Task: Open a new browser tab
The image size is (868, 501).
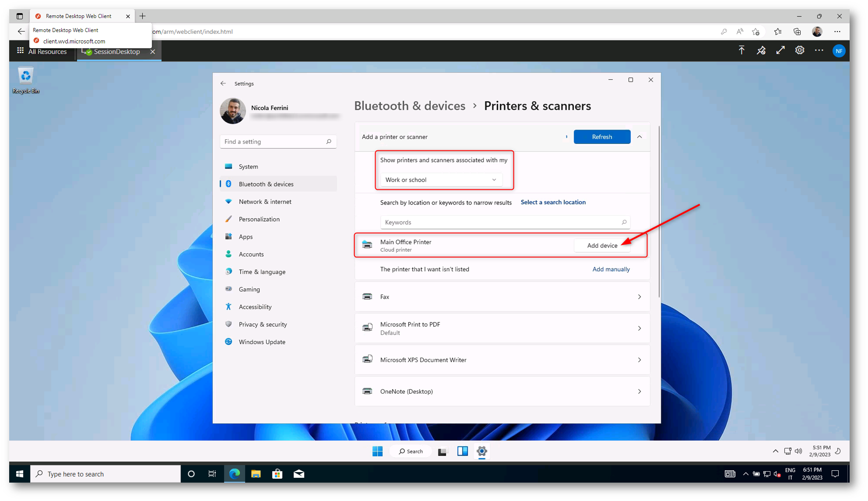Action: (143, 16)
